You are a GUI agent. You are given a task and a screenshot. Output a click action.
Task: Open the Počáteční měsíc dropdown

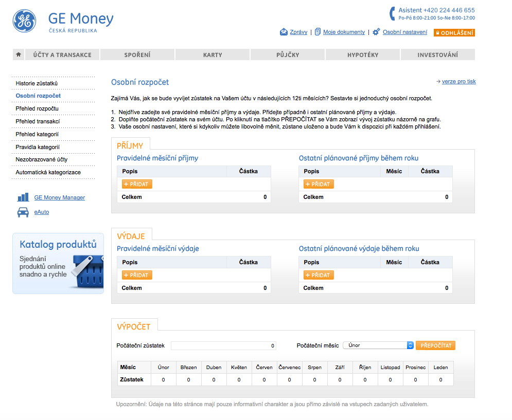tap(378, 345)
